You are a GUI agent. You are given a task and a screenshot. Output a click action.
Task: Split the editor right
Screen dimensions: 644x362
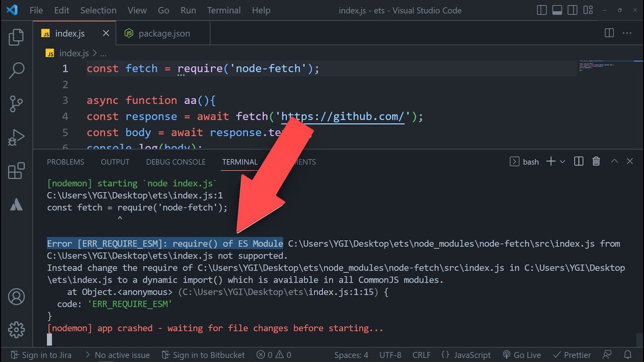coord(609,33)
